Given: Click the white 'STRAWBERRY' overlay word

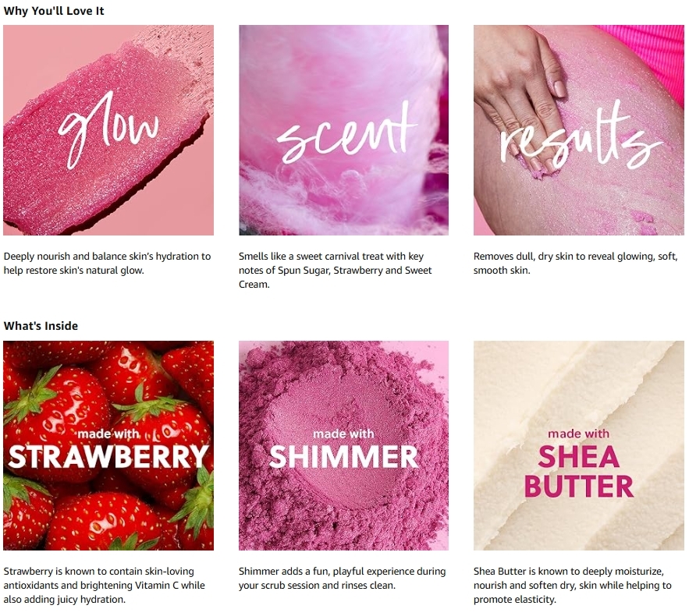Looking at the screenshot, I should point(108,457).
